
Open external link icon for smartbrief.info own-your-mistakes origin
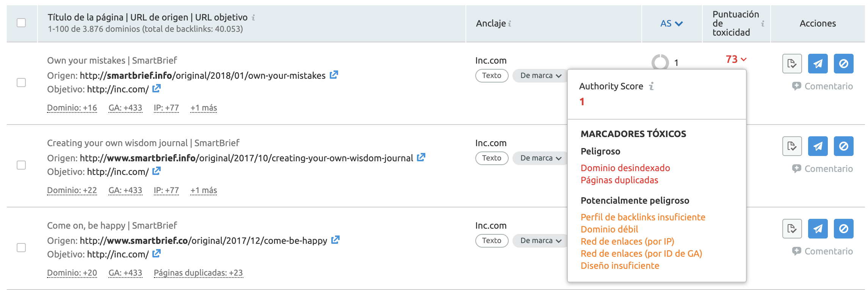pyautogui.click(x=334, y=75)
